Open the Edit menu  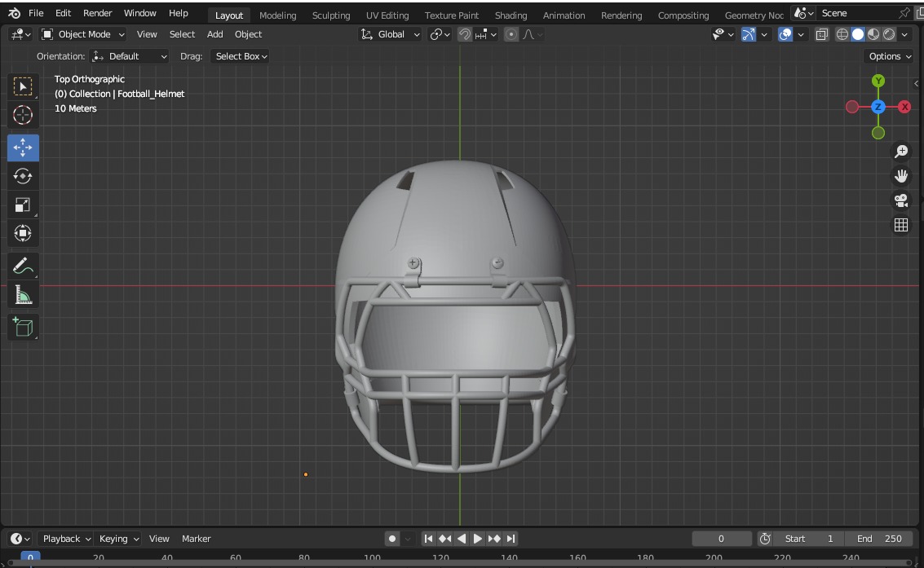click(x=63, y=13)
